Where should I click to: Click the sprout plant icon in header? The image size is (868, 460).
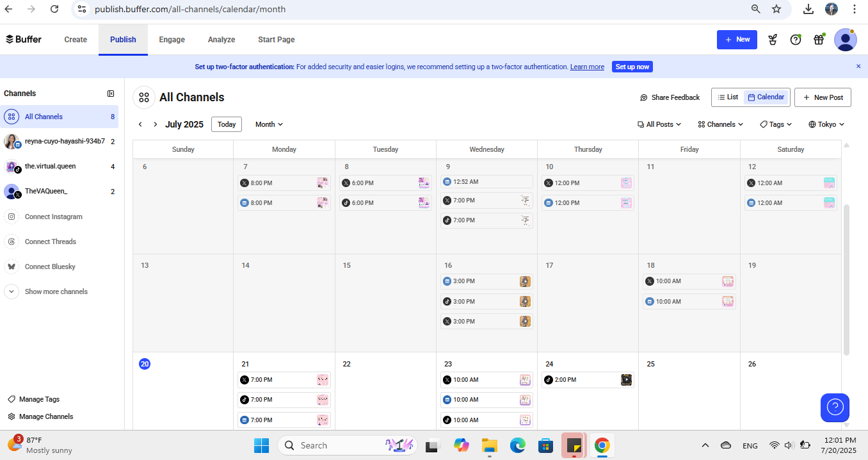coord(773,40)
